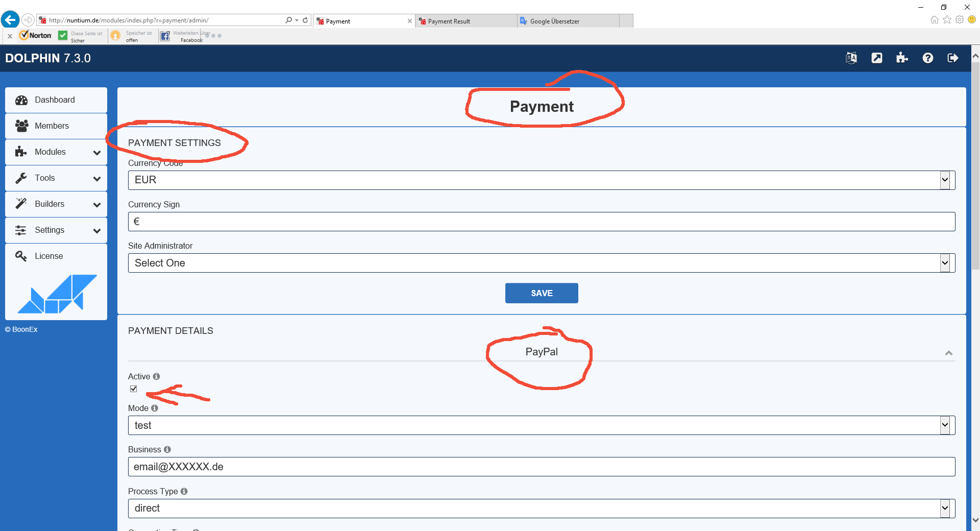Screen dimensions: 980x531
Task: Click the green Norton safe-site checkmark
Action: (63, 35)
